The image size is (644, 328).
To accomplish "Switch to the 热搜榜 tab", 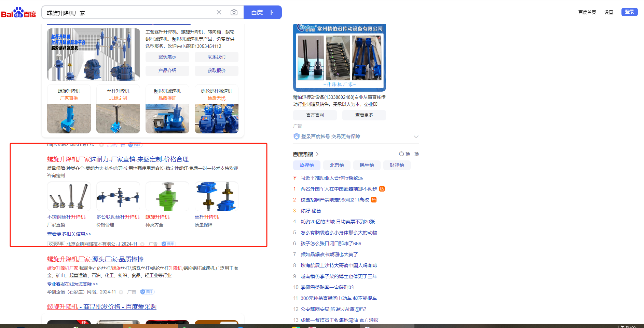I will (x=307, y=165).
